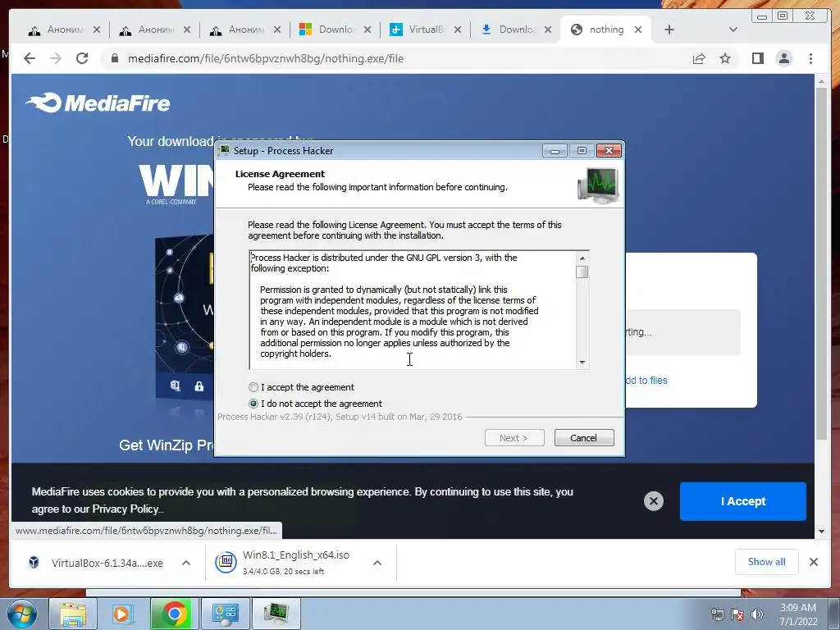Screen dimensions: 840x630
Task: Click the Cancel button in Setup
Action: coord(584,438)
